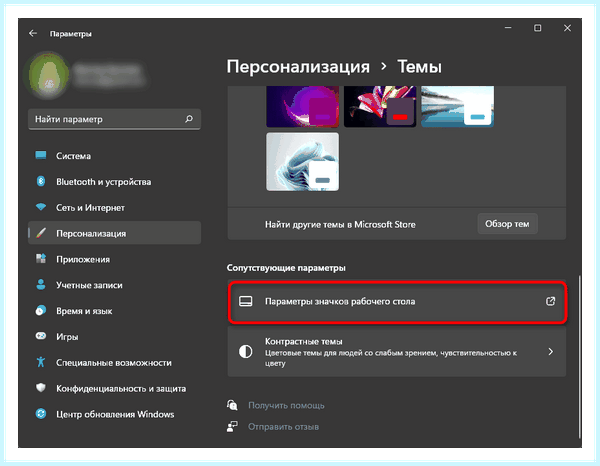Open Сеть и Интернет section

coord(114,207)
